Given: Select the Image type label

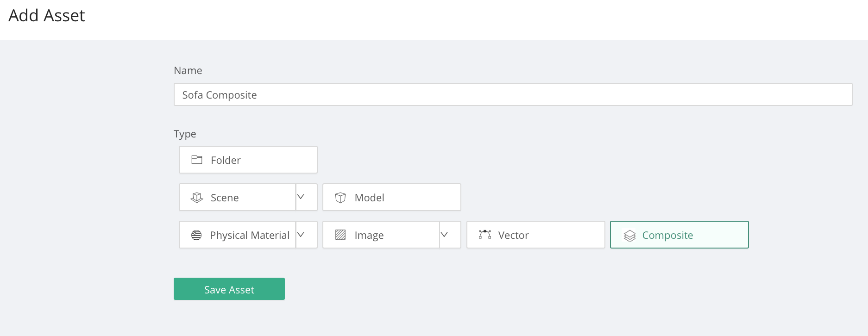Looking at the screenshot, I should tap(369, 235).
